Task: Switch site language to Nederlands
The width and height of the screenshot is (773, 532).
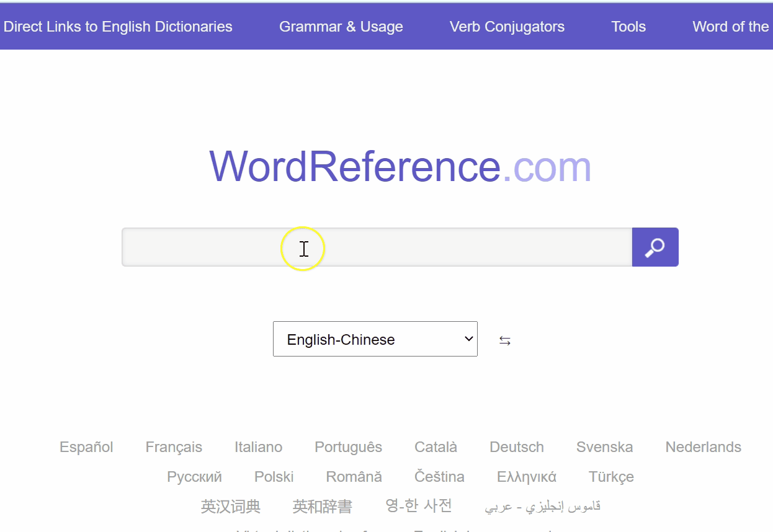Action: tap(704, 447)
